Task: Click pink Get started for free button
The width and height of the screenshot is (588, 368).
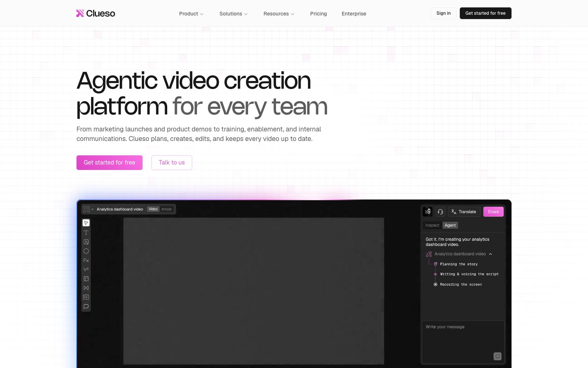Action: (x=110, y=163)
